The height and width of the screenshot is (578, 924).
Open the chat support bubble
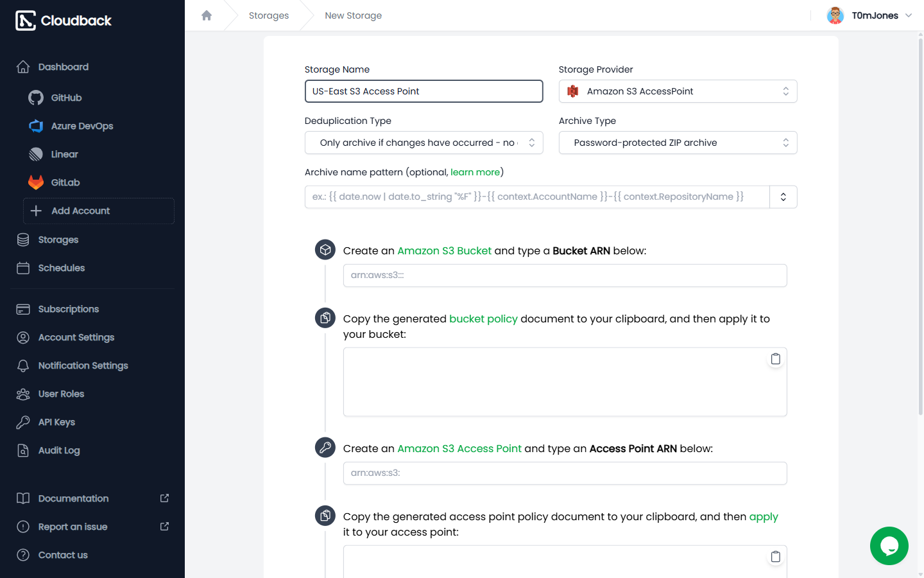pos(889,546)
